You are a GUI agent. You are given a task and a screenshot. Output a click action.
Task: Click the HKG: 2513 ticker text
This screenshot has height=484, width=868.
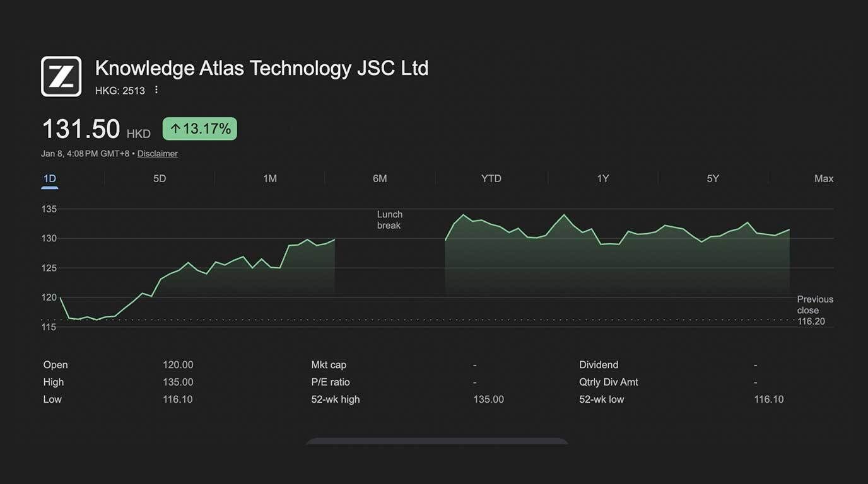120,91
